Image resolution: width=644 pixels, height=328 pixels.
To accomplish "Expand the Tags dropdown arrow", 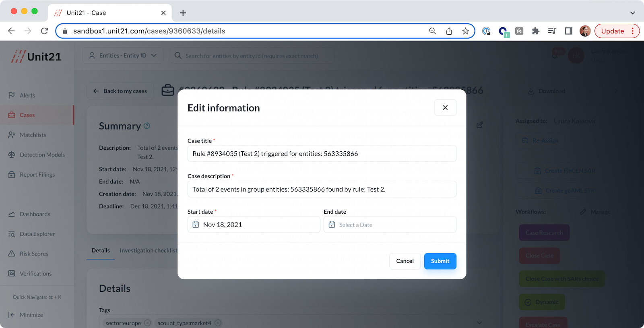I will [x=479, y=323].
